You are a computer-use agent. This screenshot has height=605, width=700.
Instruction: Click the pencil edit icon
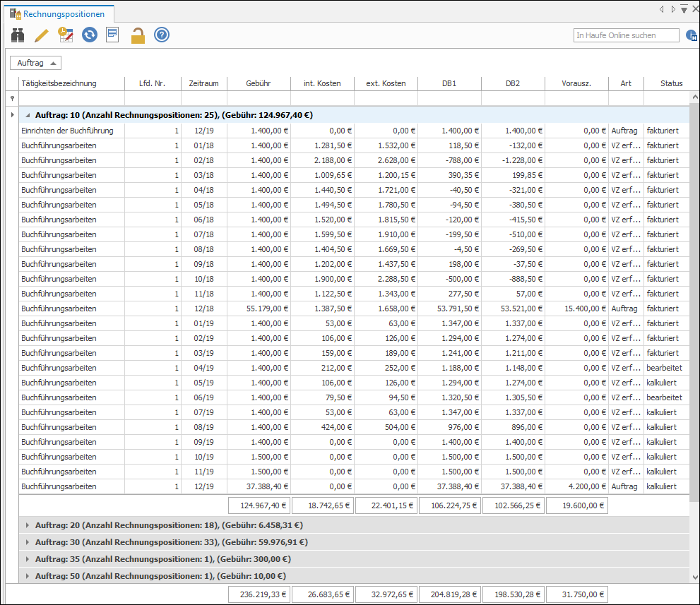point(42,35)
